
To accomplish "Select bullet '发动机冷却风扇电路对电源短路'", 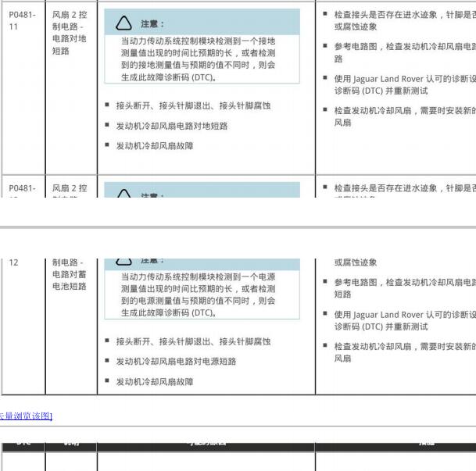I will pyautogui.click(x=176, y=361).
